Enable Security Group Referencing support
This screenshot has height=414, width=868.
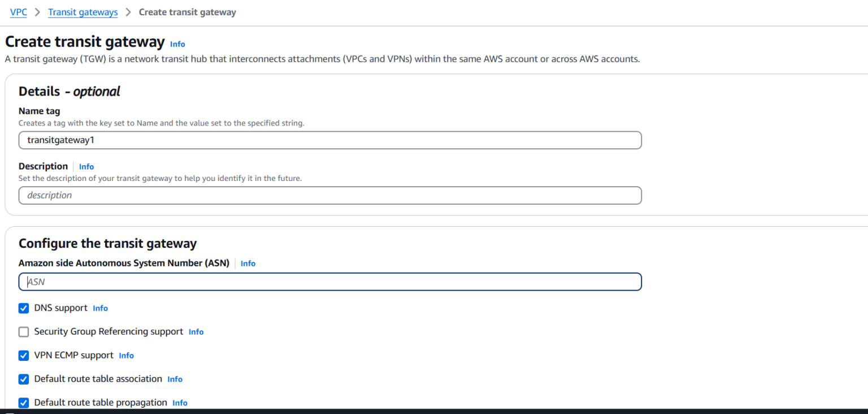23,331
